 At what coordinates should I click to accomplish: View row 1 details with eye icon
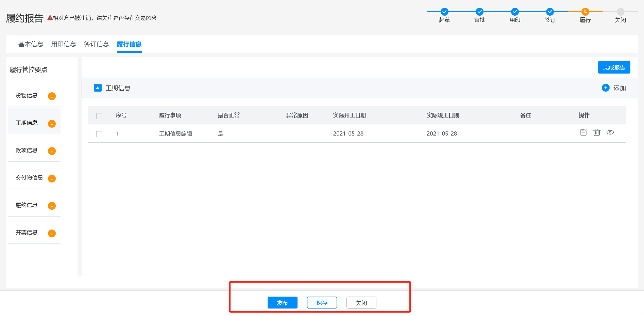(610, 132)
